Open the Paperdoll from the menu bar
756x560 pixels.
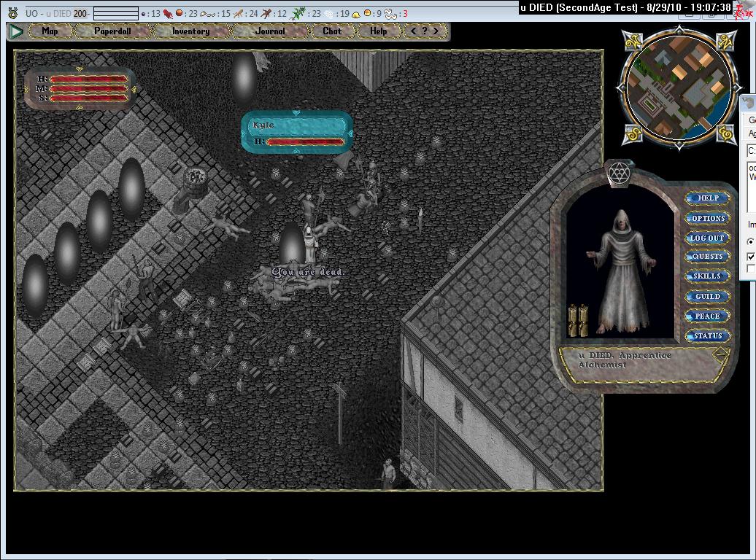tap(111, 31)
